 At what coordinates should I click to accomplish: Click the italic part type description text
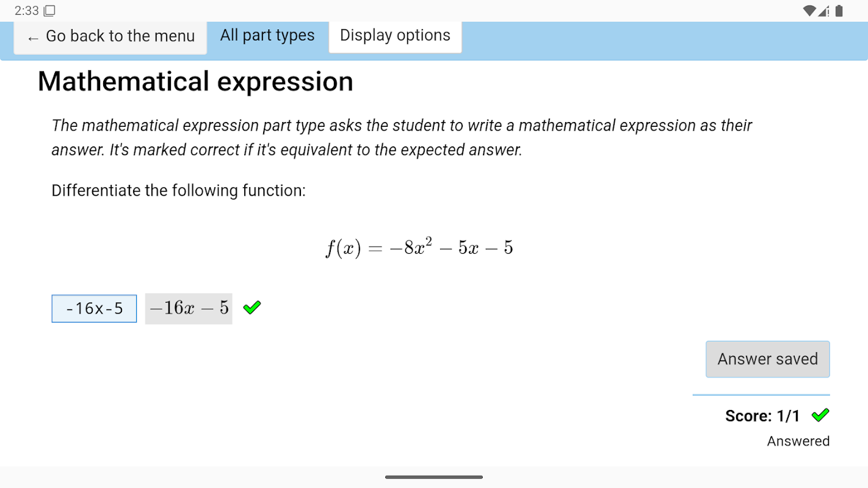[x=401, y=137]
